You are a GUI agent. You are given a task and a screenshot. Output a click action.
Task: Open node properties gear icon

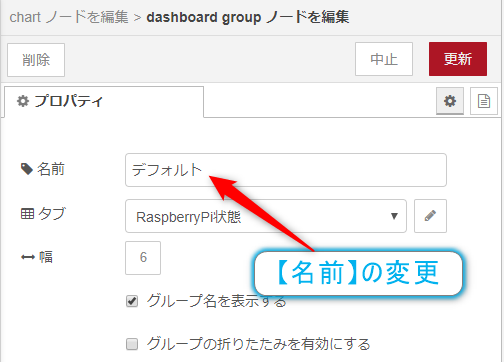pyautogui.click(x=450, y=101)
